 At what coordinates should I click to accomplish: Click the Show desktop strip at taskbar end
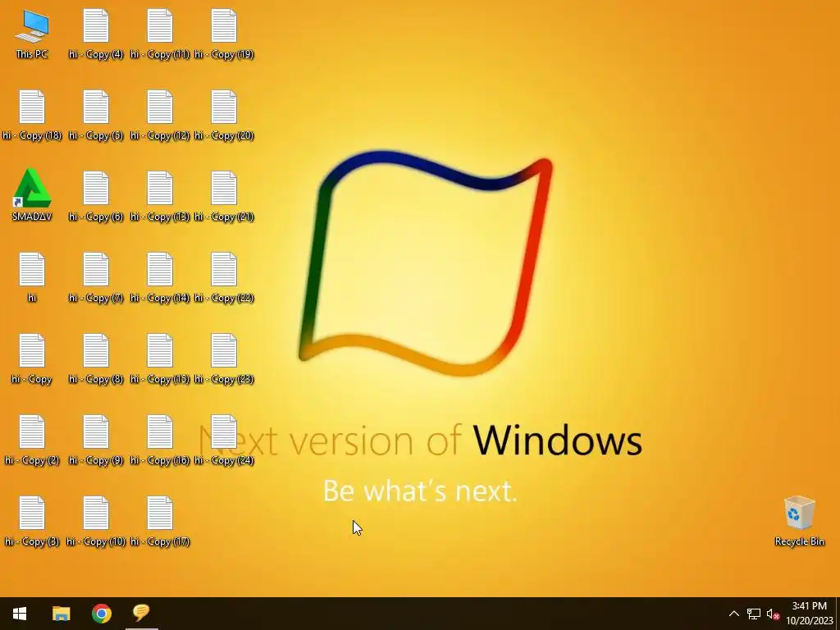(x=838, y=614)
